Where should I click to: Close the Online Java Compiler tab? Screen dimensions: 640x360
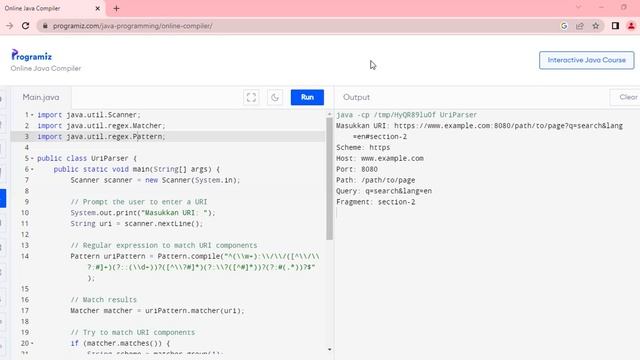[x=98, y=8]
